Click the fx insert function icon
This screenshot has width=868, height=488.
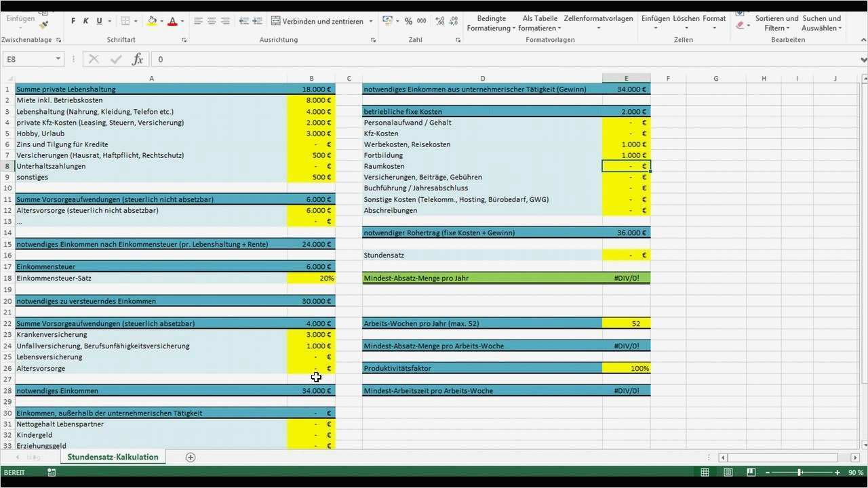point(138,59)
